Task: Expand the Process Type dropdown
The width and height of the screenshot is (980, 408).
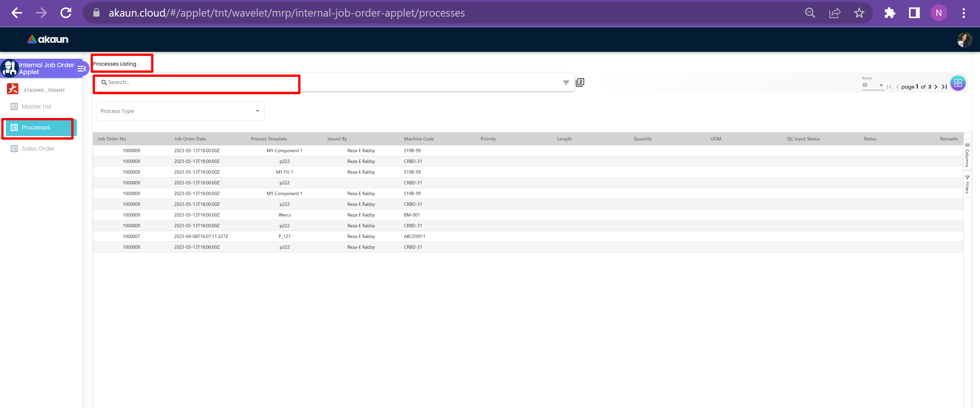Action: (181, 111)
